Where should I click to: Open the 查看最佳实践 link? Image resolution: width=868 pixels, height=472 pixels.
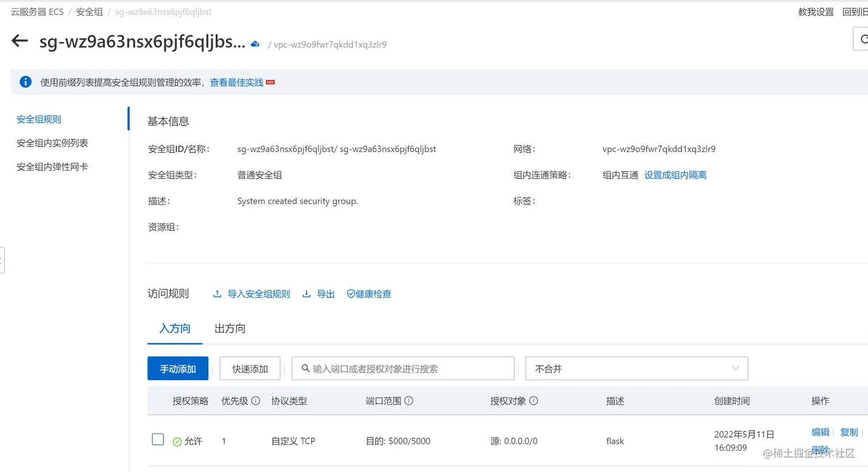point(237,82)
